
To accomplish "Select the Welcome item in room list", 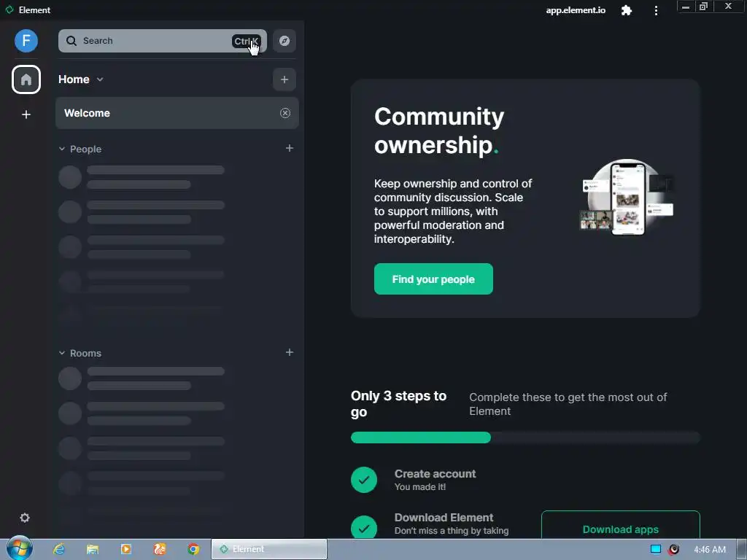I will (177, 113).
